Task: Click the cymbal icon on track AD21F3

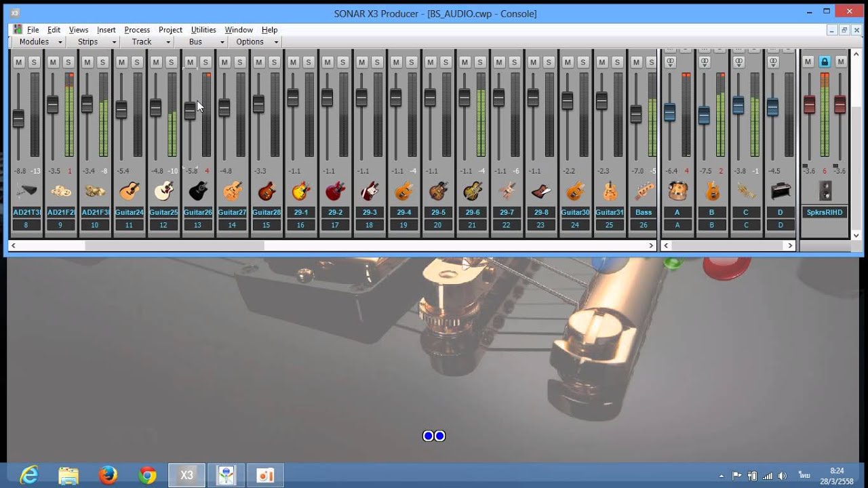Action: [x=95, y=191]
